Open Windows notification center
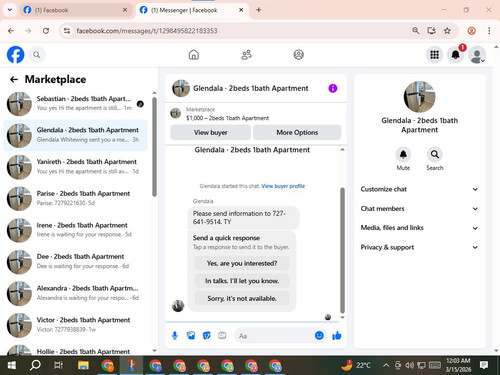Screen dimensions: 500x375 point(484,365)
